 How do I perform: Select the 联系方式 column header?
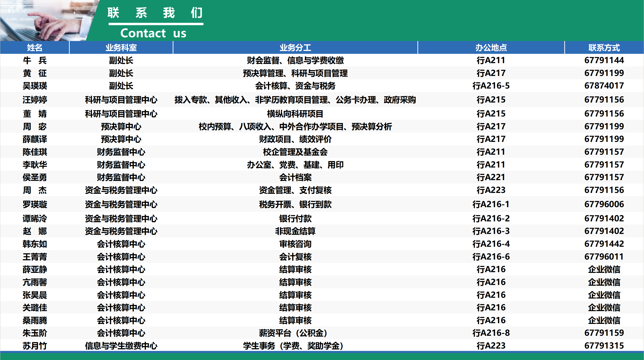tap(604, 48)
